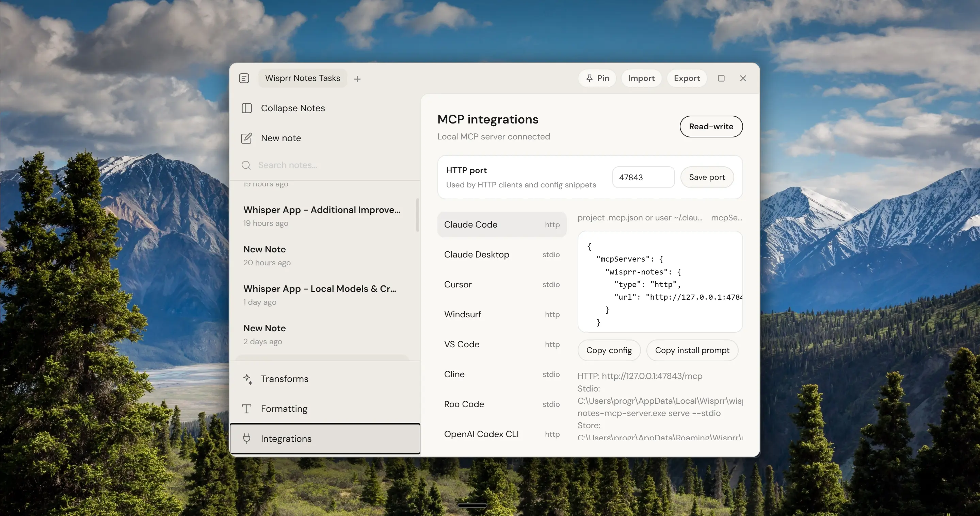Viewport: 980px width, 516px height.
Task: Copy the install prompt
Action: (692, 350)
